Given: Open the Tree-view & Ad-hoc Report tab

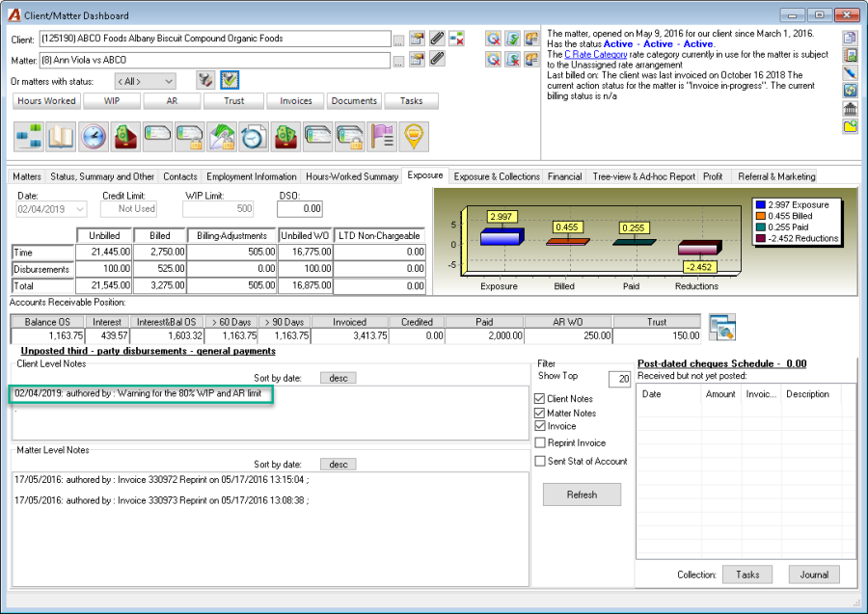Looking at the screenshot, I should click(x=643, y=176).
